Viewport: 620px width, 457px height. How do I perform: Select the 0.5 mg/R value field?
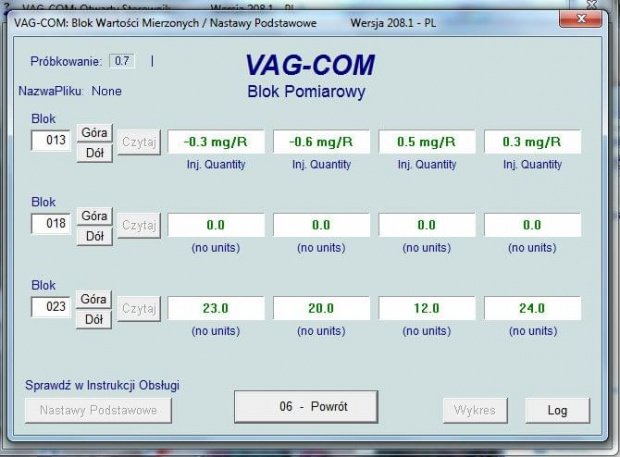(x=427, y=142)
